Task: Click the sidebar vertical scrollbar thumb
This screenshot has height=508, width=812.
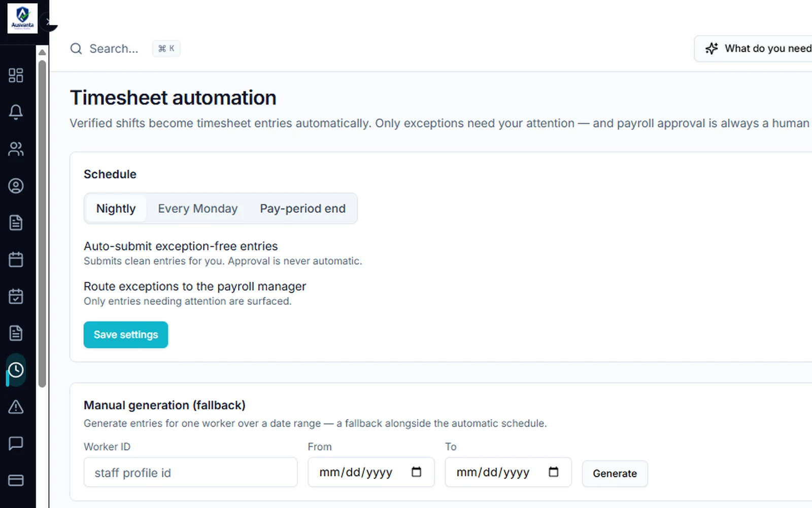Action: (x=42, y=224)
